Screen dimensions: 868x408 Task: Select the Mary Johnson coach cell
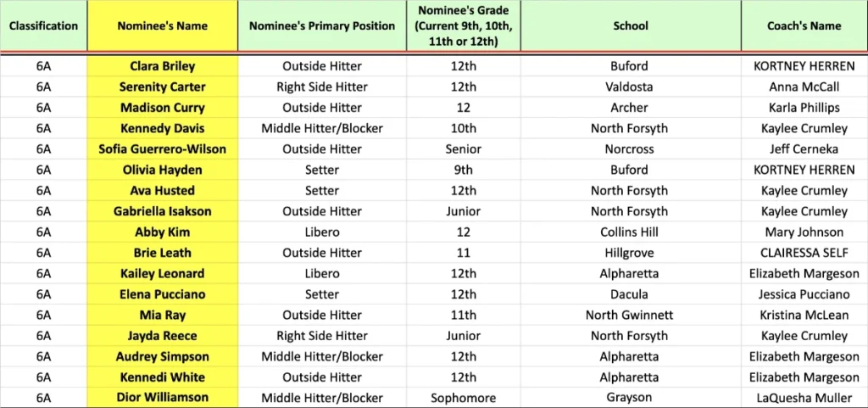click(802, 232)
